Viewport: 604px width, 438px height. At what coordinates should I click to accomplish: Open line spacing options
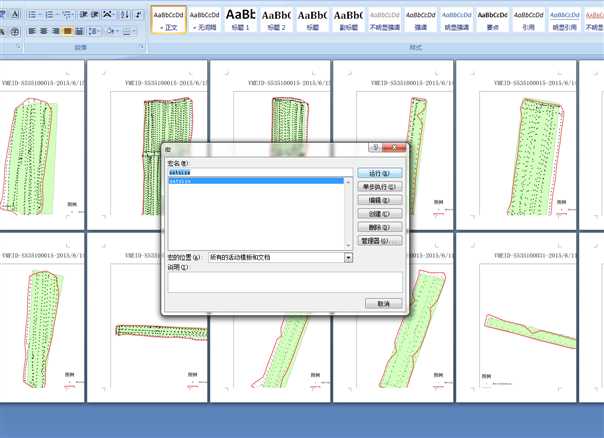94,31
